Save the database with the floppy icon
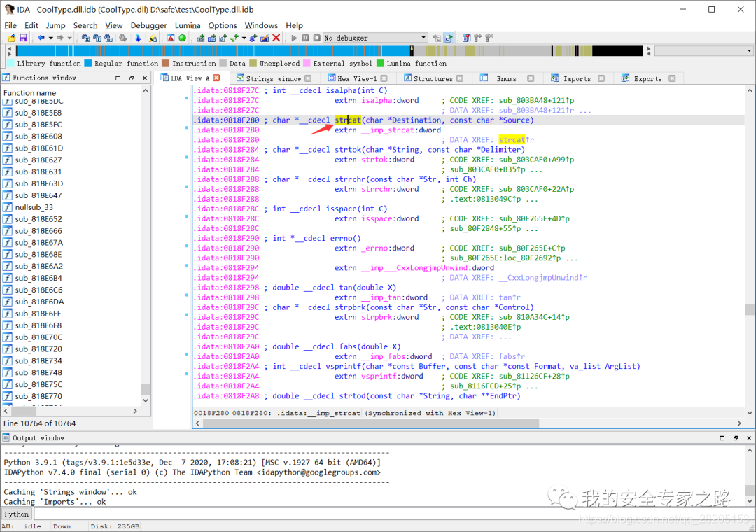The height and width of the screenshot is (532, 756). tap(23, 38)
